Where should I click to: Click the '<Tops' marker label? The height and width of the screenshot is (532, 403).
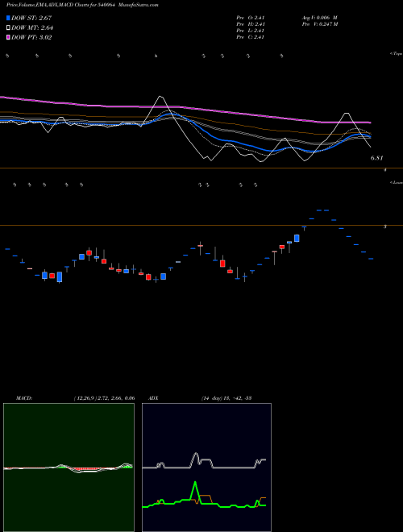click(x=397, y=54)
